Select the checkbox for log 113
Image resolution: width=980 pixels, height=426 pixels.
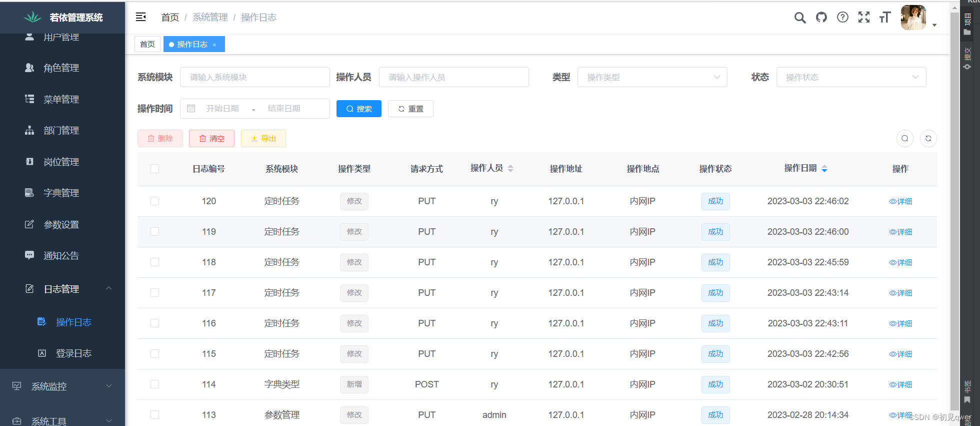tap(155, 415)
